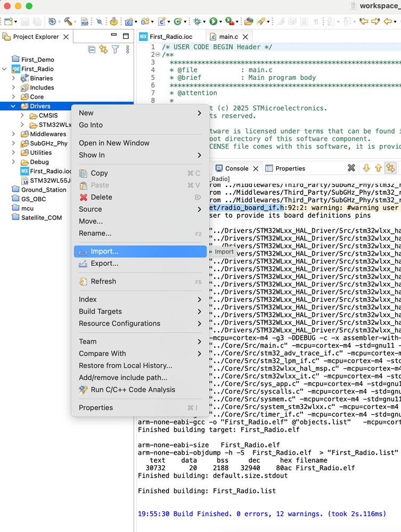Open the New submenu
This screenshot has height=532, width=401.
140,113
